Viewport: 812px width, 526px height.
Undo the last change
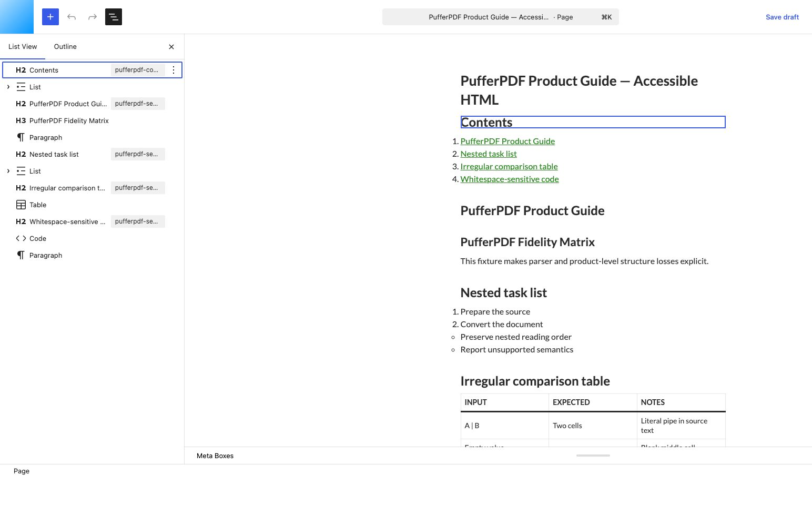(72, 17)
